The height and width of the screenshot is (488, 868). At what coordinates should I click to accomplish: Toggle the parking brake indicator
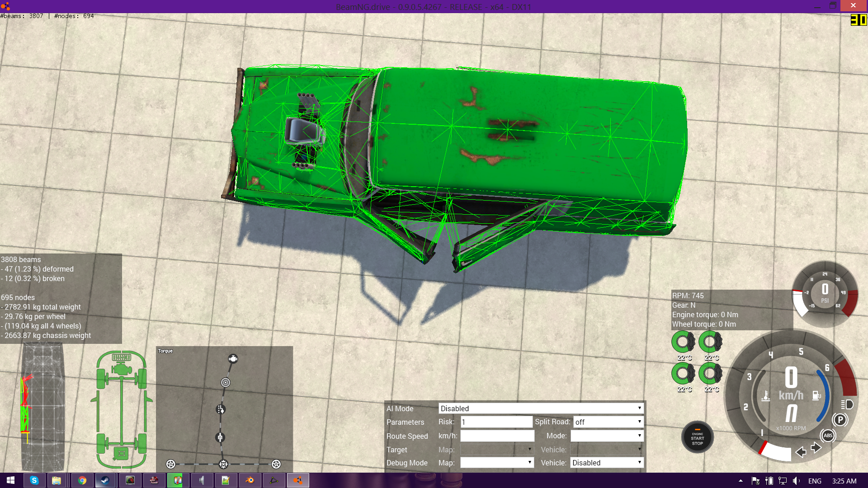coord(840,420)
